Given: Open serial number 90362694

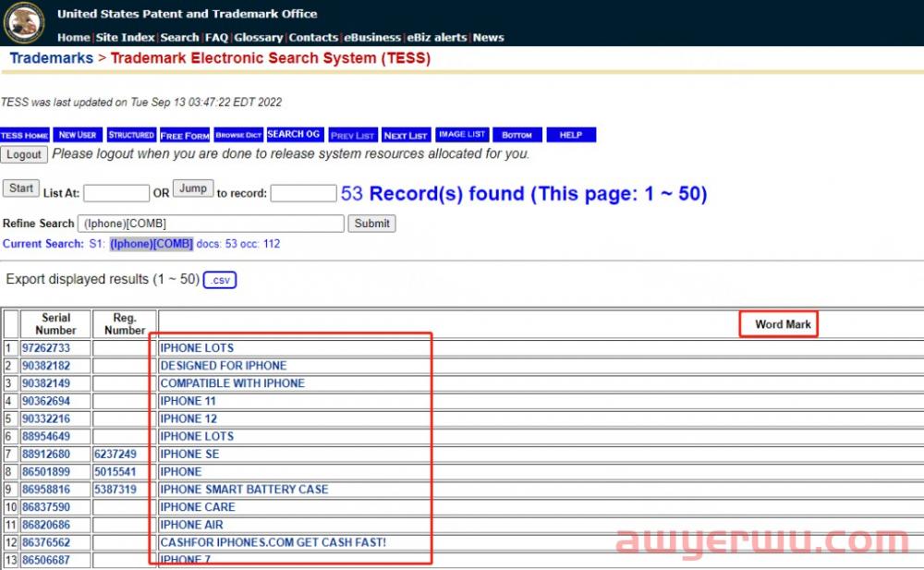Looking at the screenshot, I should tap(46, 401).
